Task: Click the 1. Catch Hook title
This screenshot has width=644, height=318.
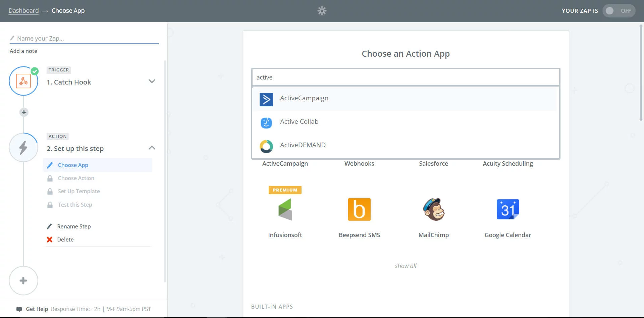Action: tap(69, 82)
